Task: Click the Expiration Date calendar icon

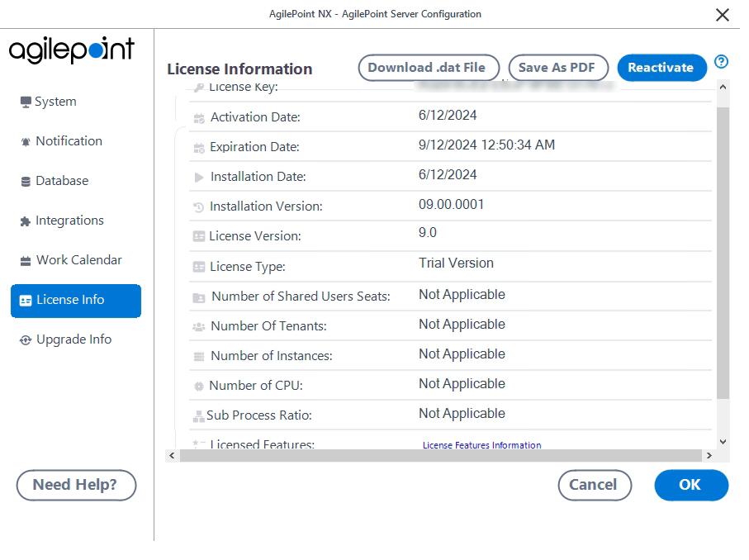Action: coord(199,148)
